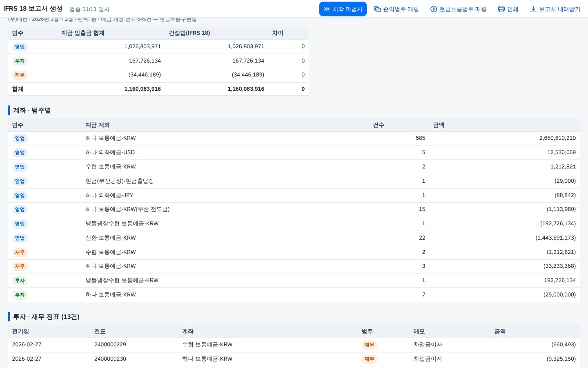588x368 pixels.
Task: Select the 현금(부산공장)-현금출납장 account
Action: pyautogui.click(x=120, y=181)
